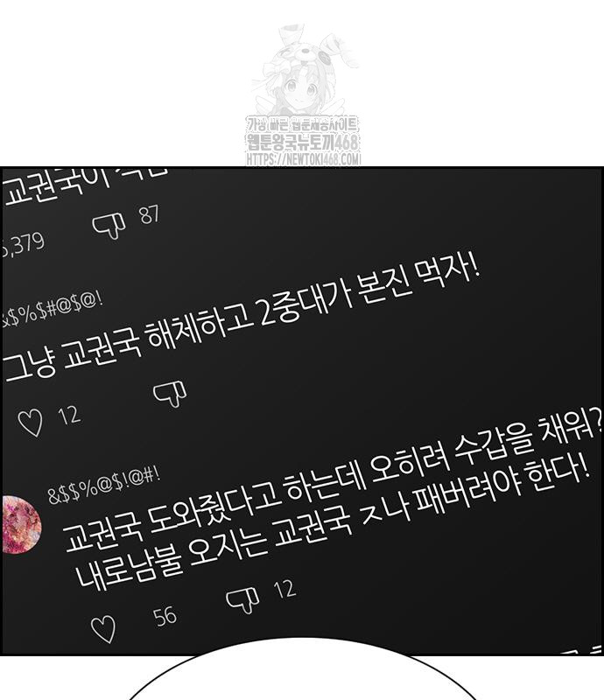The width and height of the screenshot is (604, 700).
Task: Open the HTTPS://NEWTOKI468.COM link
Action: pyautogui.click(x=304, y=159)
